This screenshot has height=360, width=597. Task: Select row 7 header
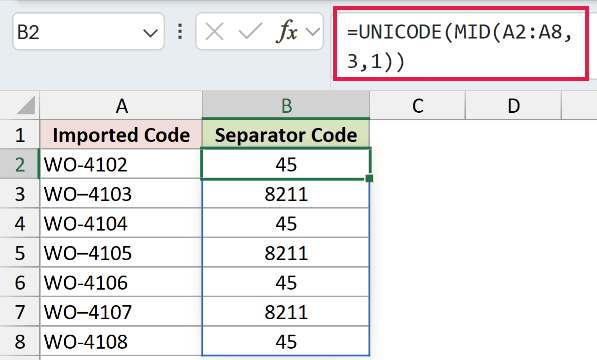(20, 312)
